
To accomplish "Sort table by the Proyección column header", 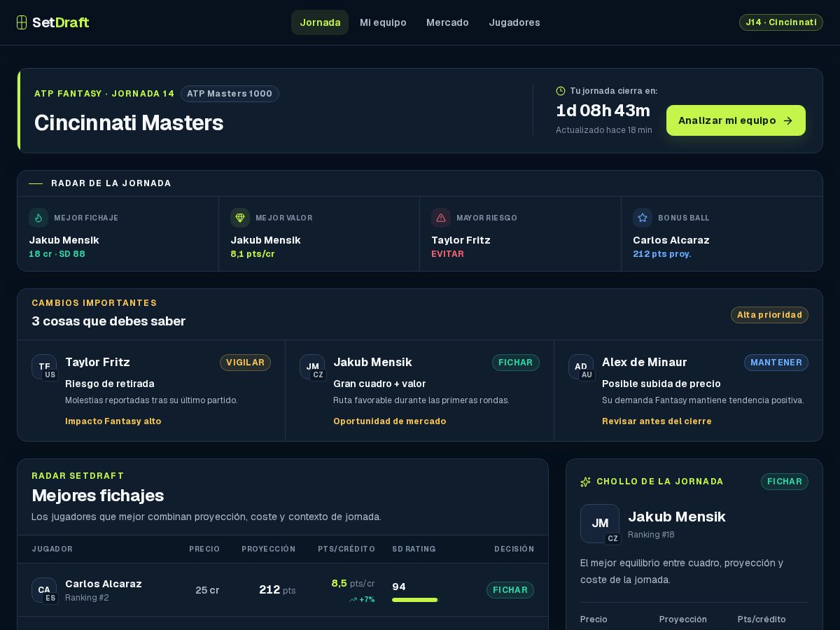I will (269, 549).
